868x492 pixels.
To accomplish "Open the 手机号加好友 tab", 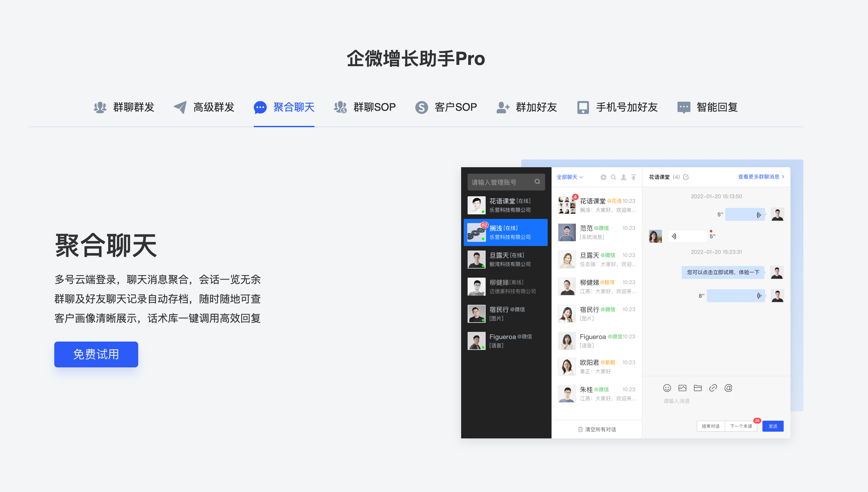I will 617,108.
